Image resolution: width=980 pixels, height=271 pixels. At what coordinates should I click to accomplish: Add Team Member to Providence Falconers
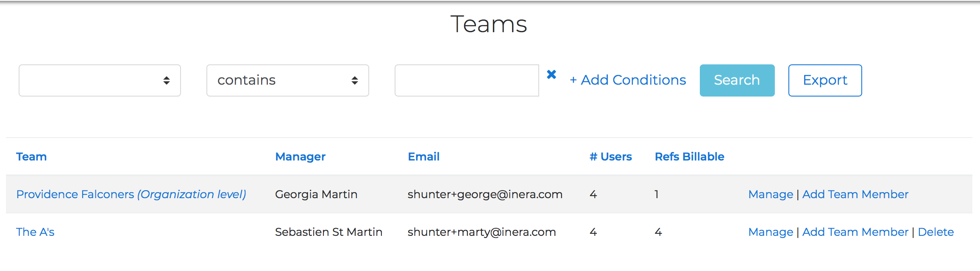click(855, 194)
